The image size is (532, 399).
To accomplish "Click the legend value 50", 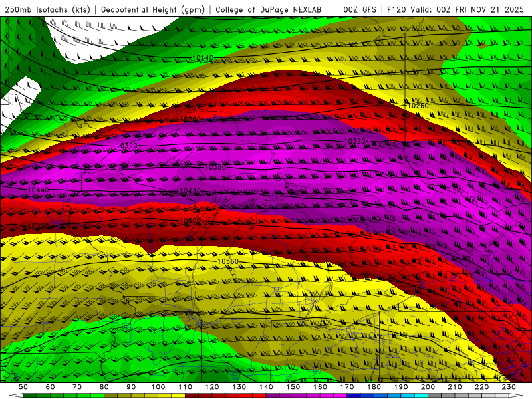I will click(x=23, y=387).
